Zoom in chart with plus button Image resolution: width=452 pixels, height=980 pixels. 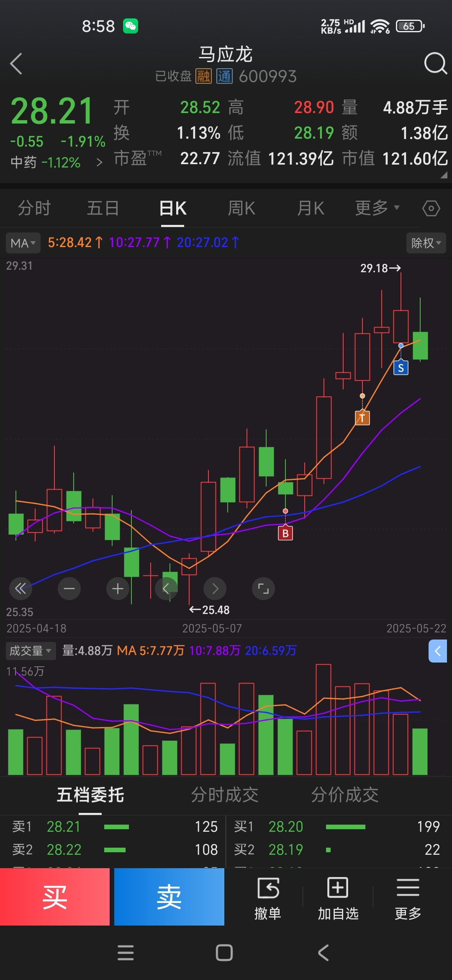tap(118, 589)
